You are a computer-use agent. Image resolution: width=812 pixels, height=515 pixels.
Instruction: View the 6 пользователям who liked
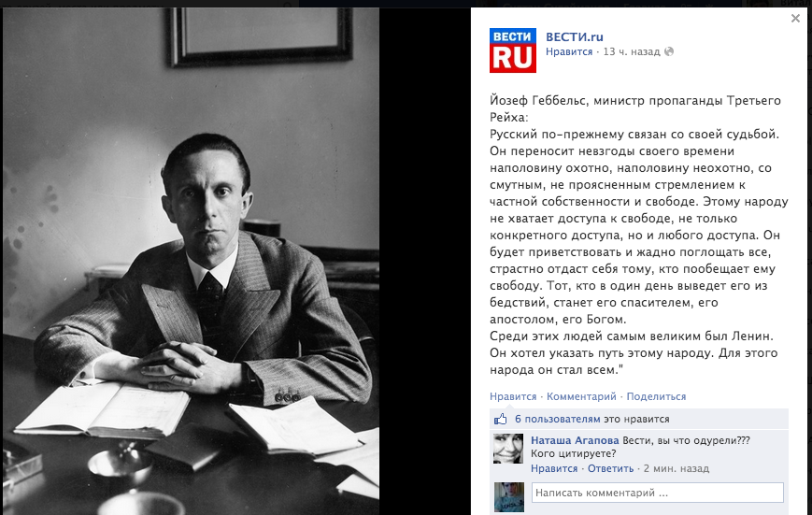(557, 419)
